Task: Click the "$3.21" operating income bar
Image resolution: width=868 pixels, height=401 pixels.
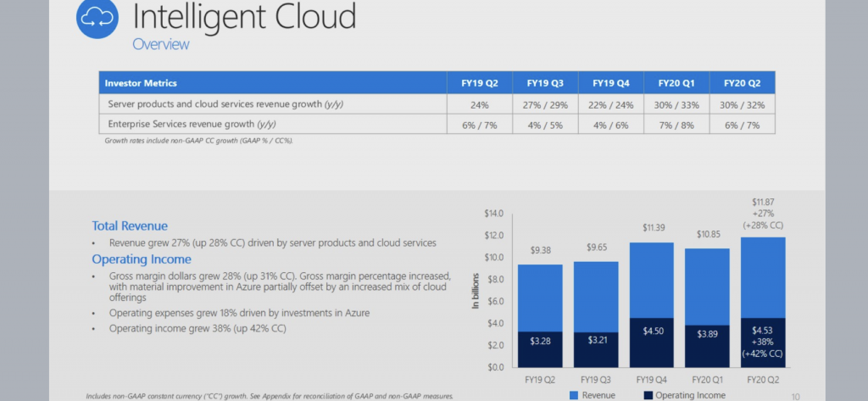Action: (x=596, y=350)
